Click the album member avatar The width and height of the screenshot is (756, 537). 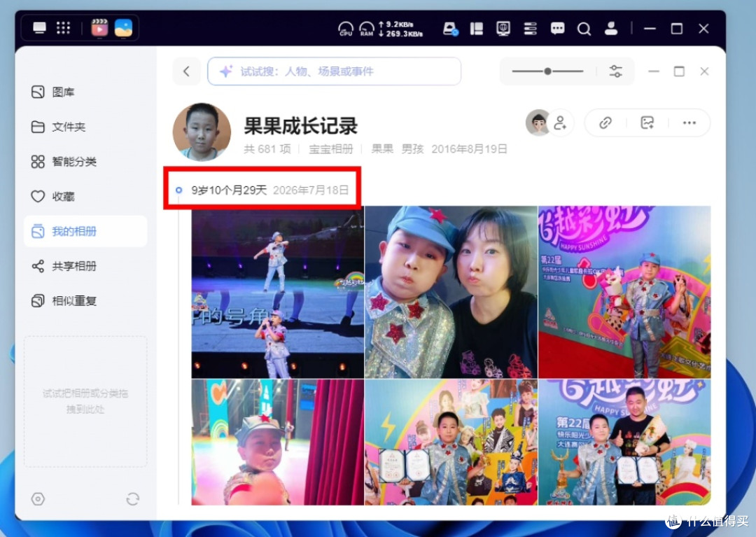click(538, 123)
